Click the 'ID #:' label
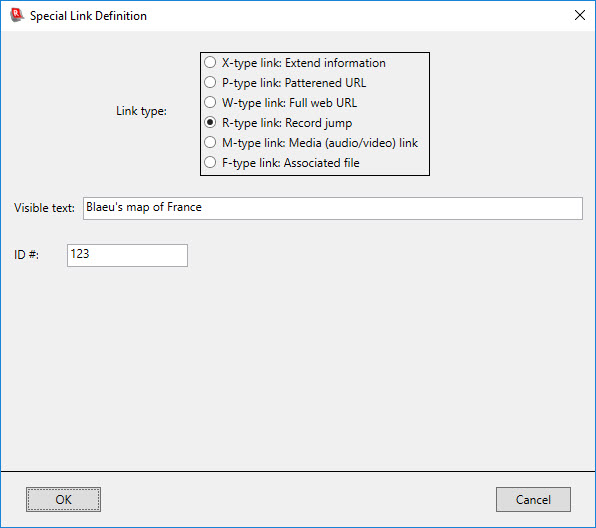 26,255
